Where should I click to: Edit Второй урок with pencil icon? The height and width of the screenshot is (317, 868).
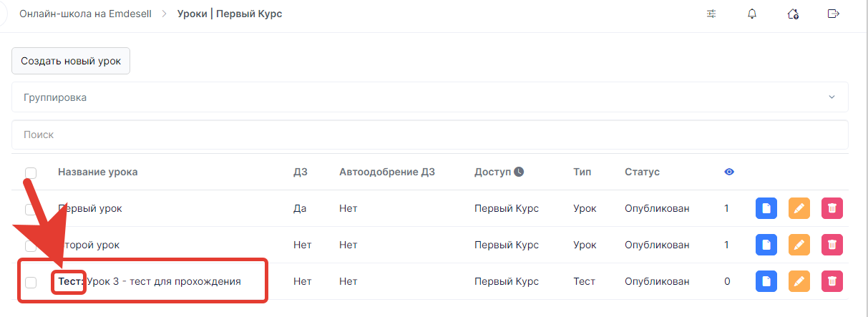pyautogui.click(x=799, y=245)
